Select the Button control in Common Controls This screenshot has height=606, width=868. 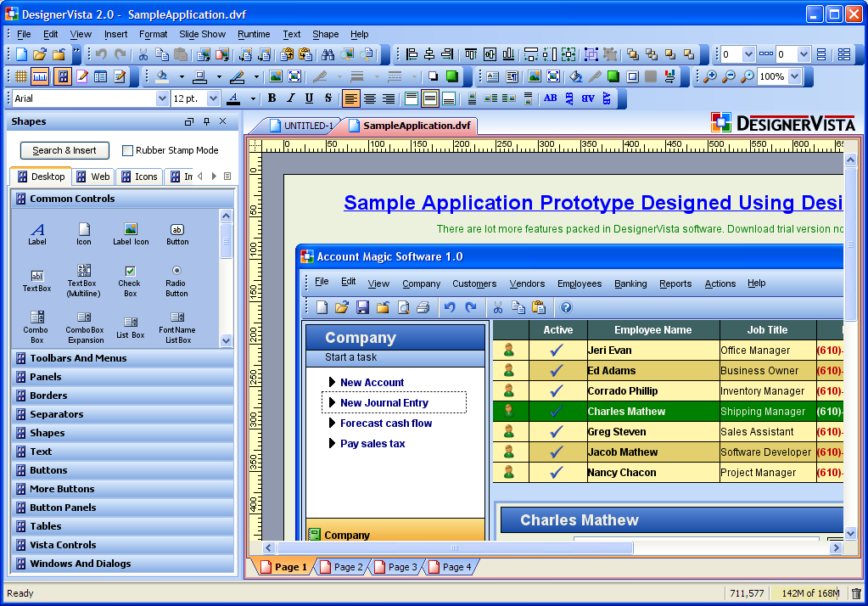[177, 233]
